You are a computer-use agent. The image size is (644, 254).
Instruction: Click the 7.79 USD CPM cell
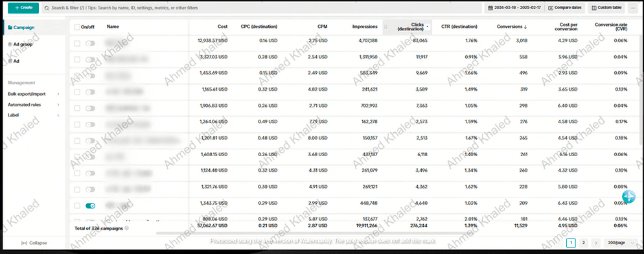coord(317,122)
